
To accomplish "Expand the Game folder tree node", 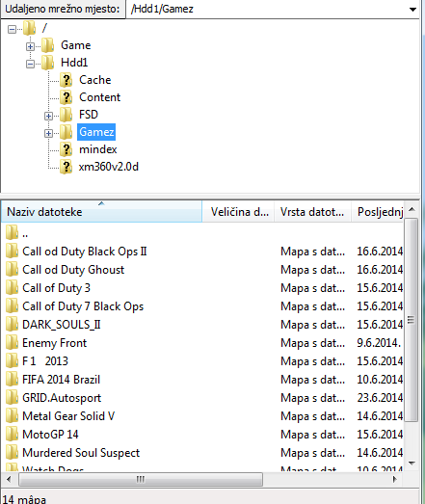I will tap(30, 46).
